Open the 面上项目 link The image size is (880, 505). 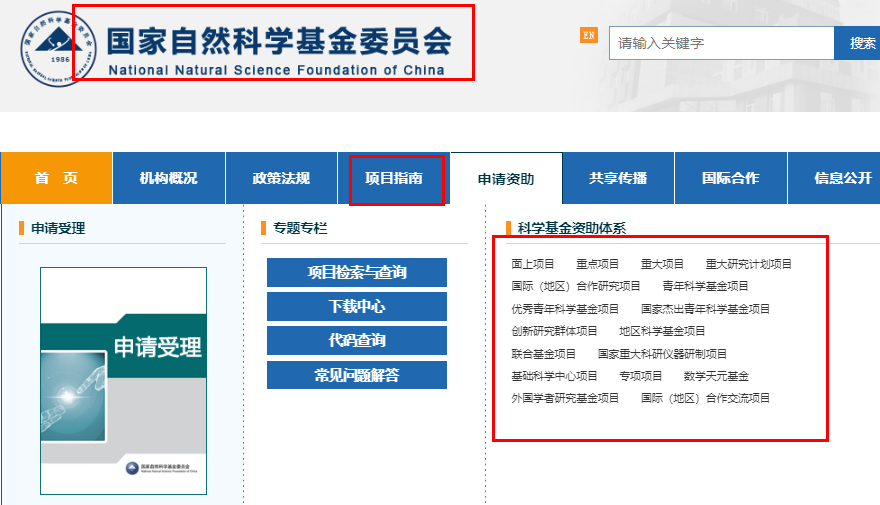point(533,264)
